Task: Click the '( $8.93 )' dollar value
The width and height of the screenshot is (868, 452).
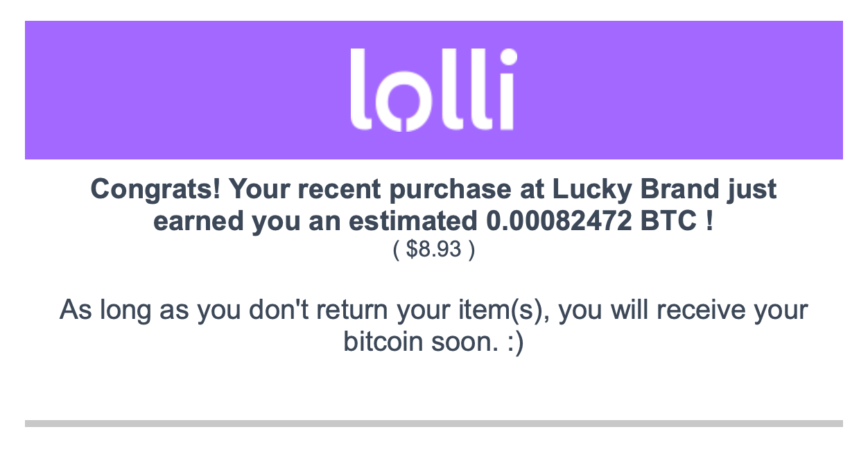Action: [434, 249]
